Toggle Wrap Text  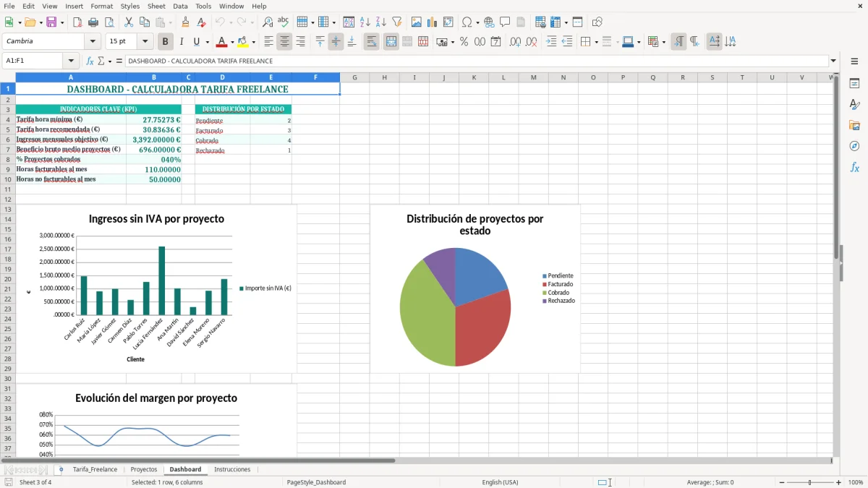pyautogui.click(x=371, y=42)
